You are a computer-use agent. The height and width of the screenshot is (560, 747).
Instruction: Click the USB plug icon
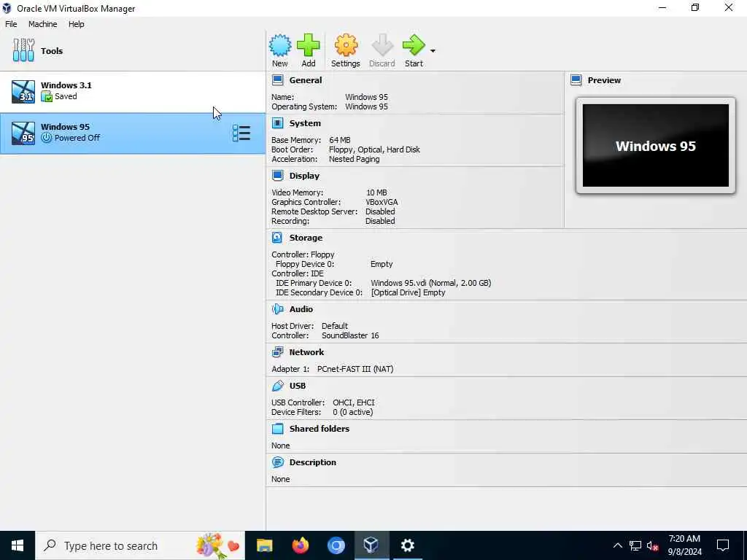tap(278, 386)
